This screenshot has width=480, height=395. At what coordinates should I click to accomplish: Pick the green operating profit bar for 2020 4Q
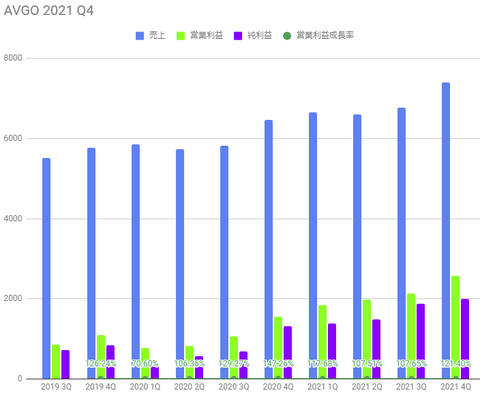[278, 348]
